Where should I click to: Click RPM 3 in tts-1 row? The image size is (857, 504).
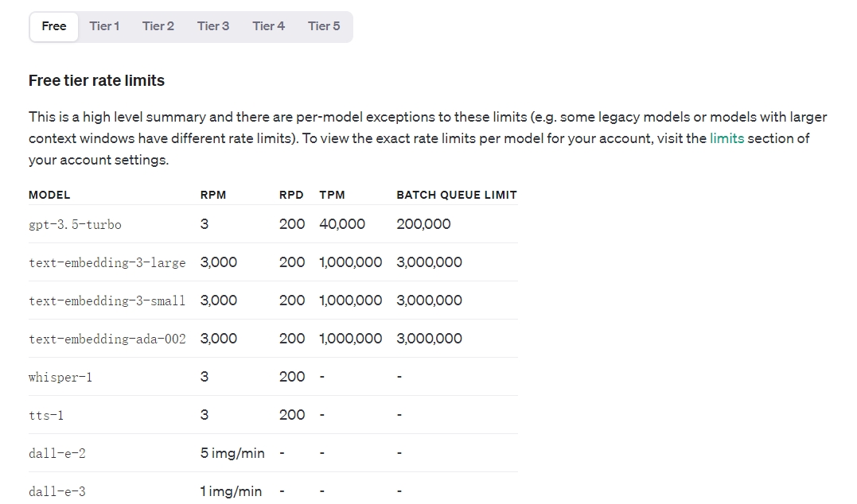(205, 415)
